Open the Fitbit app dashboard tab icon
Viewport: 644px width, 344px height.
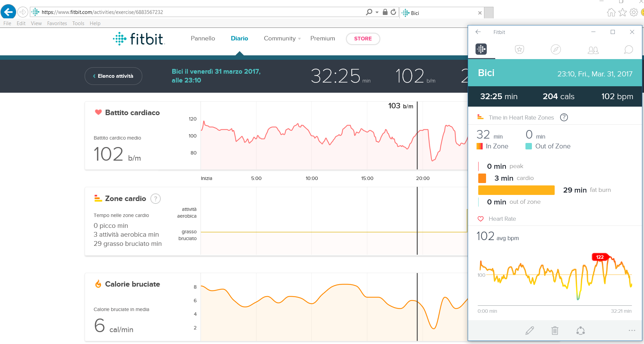[481, 49]
